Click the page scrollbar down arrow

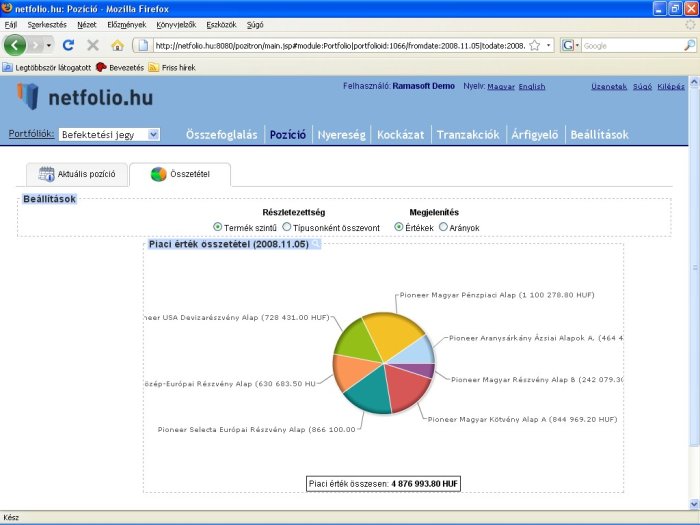click(x=694, y=504)
